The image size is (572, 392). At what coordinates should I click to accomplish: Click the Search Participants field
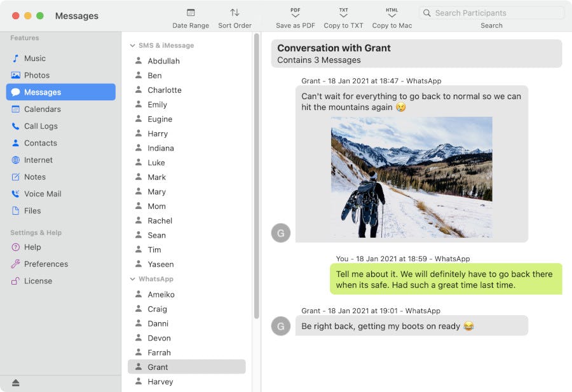[491, 13]
